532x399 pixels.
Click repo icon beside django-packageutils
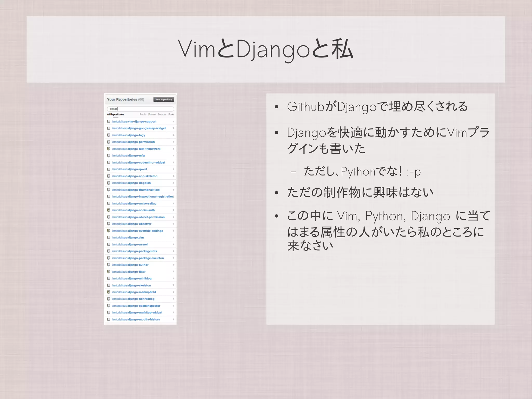[x=109, y=251]
